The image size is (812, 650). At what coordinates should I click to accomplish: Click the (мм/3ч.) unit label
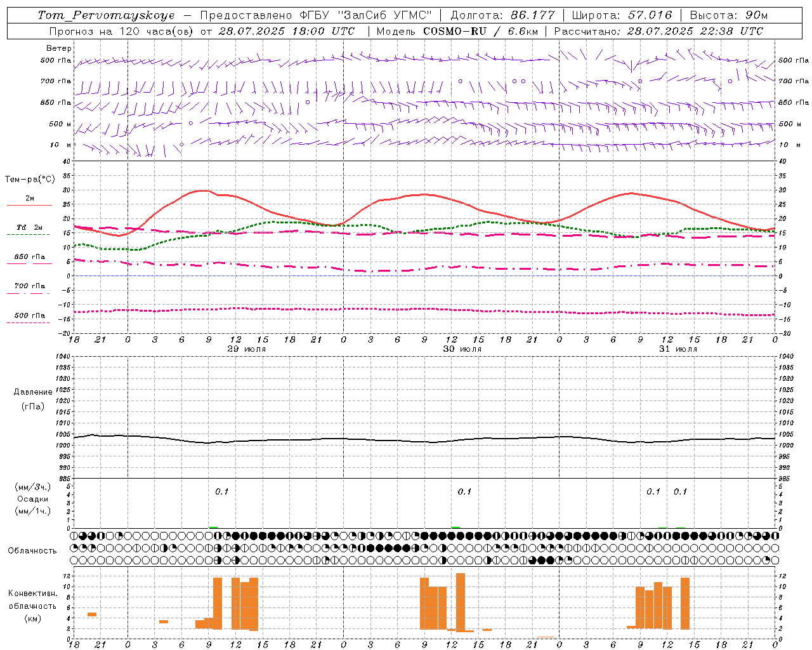pos(33,487)
